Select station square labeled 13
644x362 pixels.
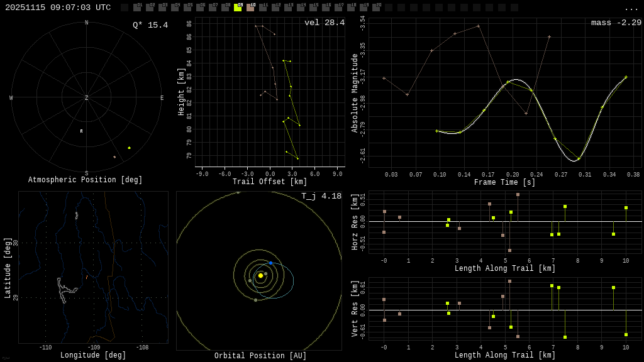[288, 8]
